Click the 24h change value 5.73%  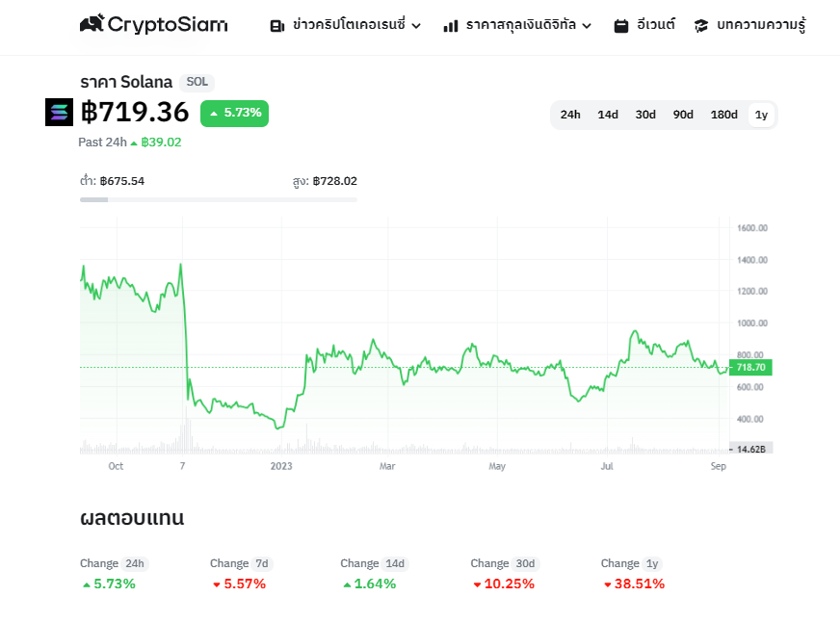coord(109,584)
